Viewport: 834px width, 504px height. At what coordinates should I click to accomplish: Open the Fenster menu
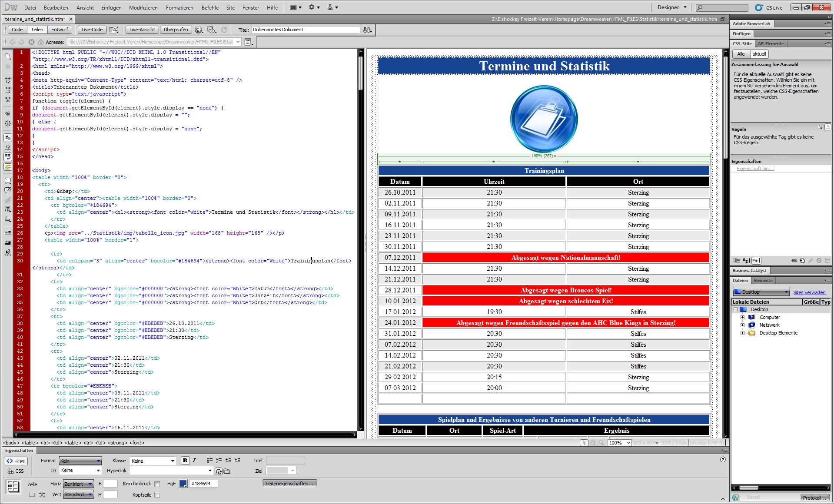pos(251,8)
